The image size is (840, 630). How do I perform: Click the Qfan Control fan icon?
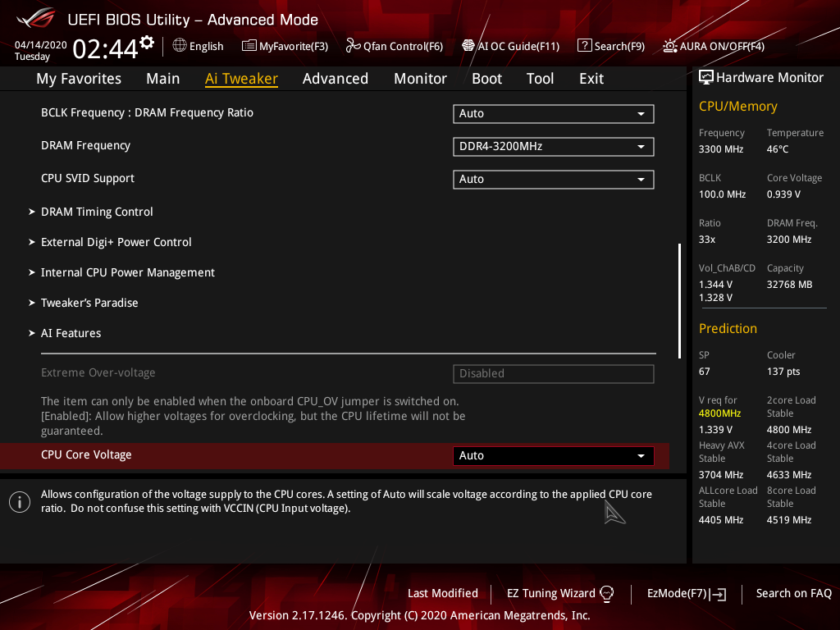pos(353,46)
